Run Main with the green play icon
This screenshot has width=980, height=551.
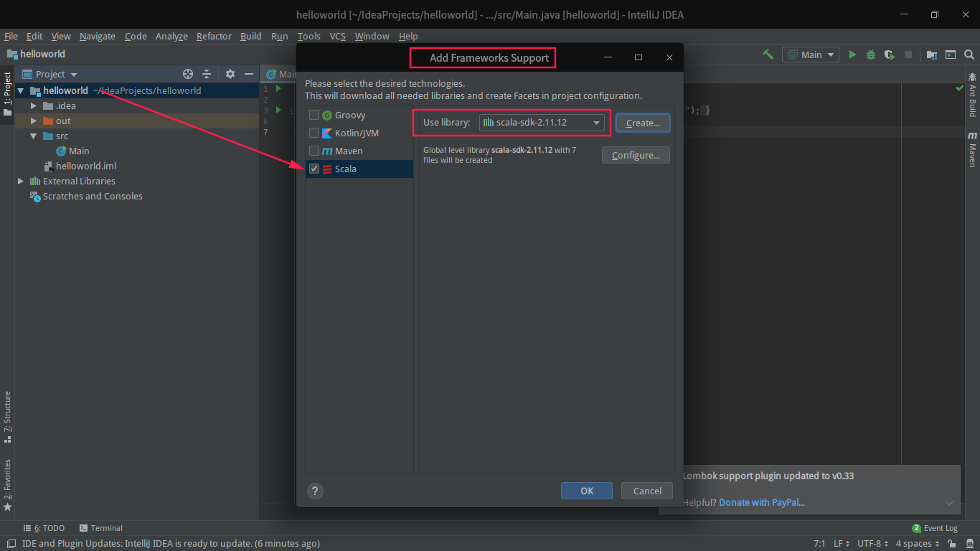(x=852, y=55)
